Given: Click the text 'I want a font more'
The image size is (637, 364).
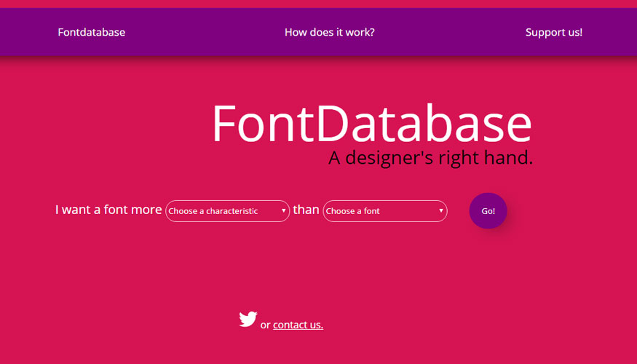Looking at the screenshot, I should [x=108, y=210].
